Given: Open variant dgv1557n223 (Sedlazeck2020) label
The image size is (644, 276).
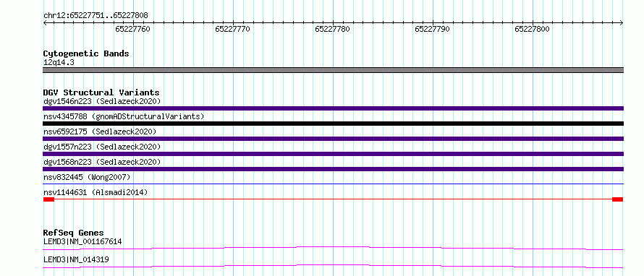Looking at the screenshot, I should (102, 147).
